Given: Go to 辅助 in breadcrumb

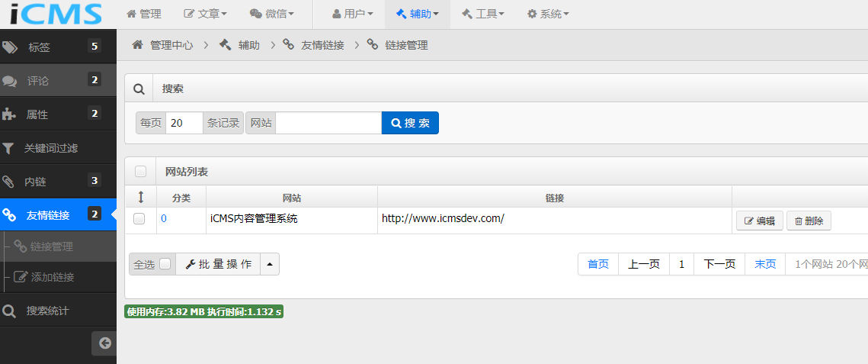Looking at the screenshot, I should coord(249,46).
